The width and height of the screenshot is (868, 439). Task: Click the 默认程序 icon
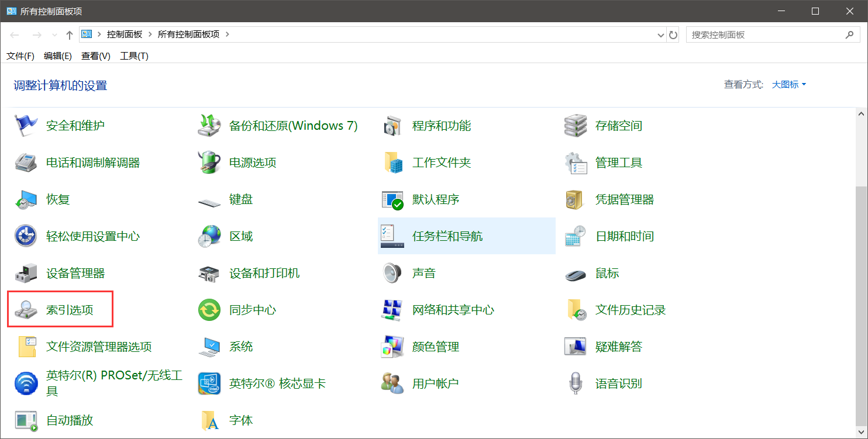pyautogui.click(x=392, y=199)
